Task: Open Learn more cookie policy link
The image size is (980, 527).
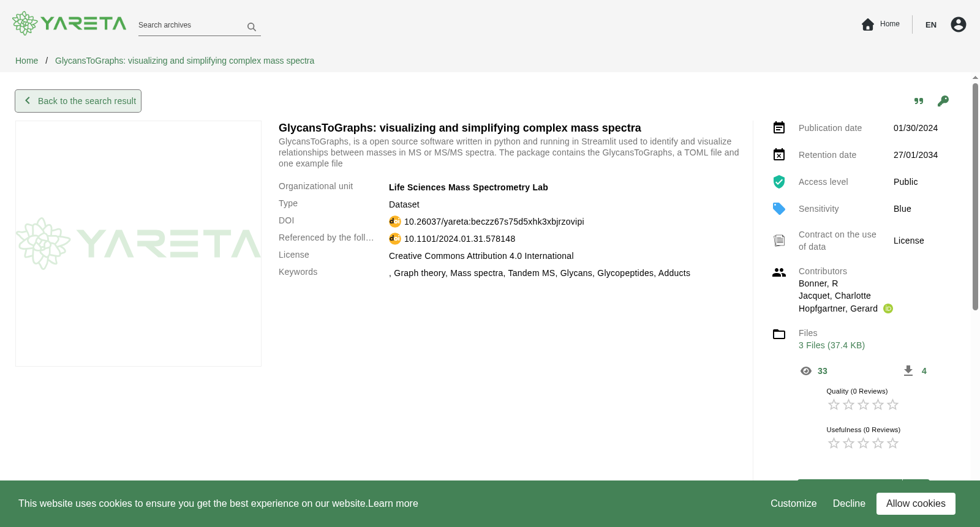Action: click(x=393, y=503)
